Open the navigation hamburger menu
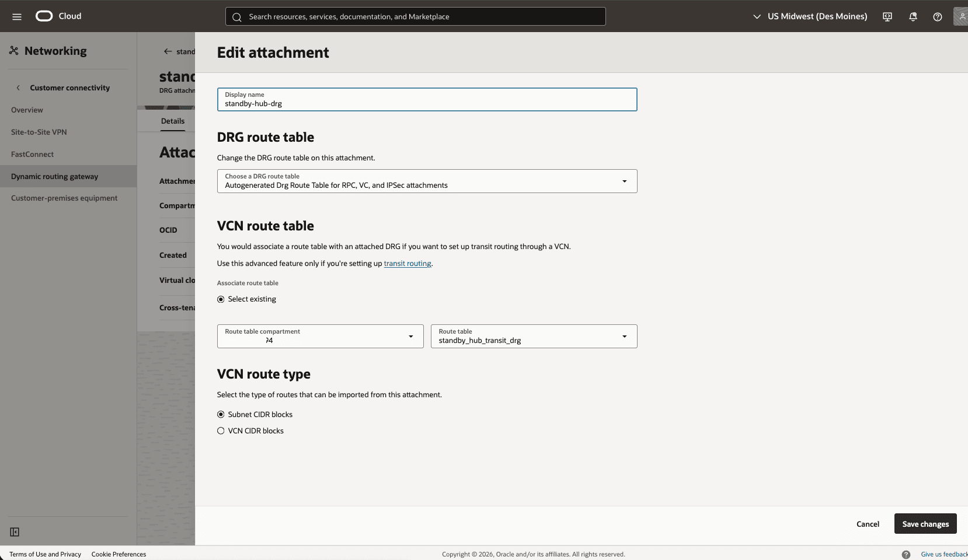This screenshot has height=560, width=968. 17,16
